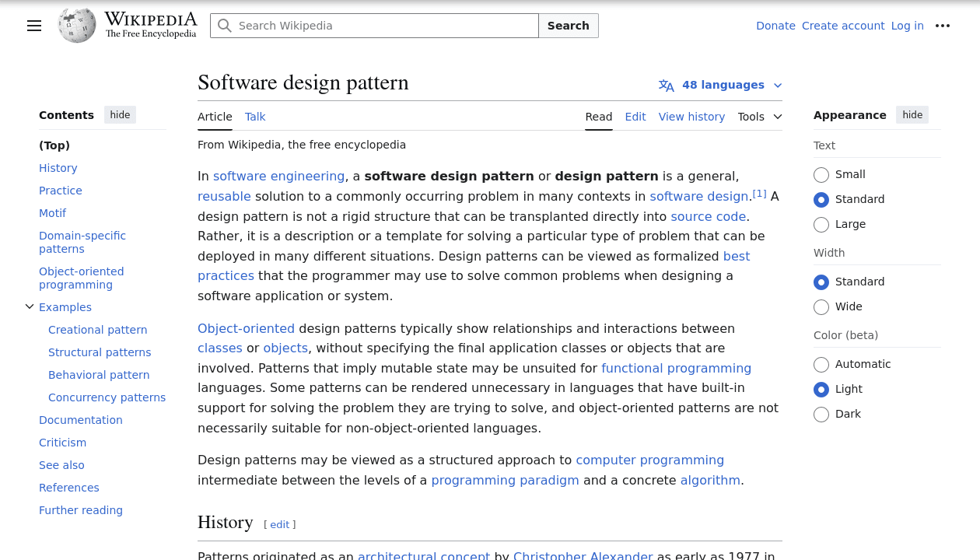Switch color to Dark mode
980x560 pixels.
pos(821,415)
